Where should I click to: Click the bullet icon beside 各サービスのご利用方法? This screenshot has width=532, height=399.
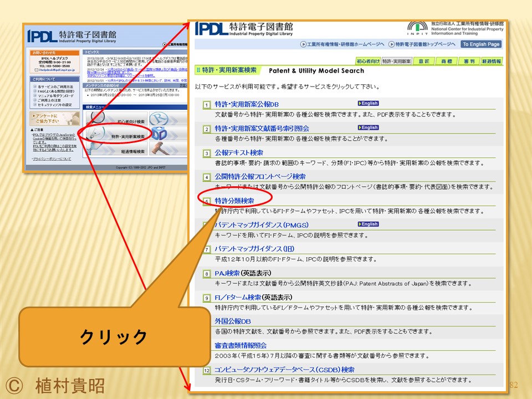coord(35,86)
